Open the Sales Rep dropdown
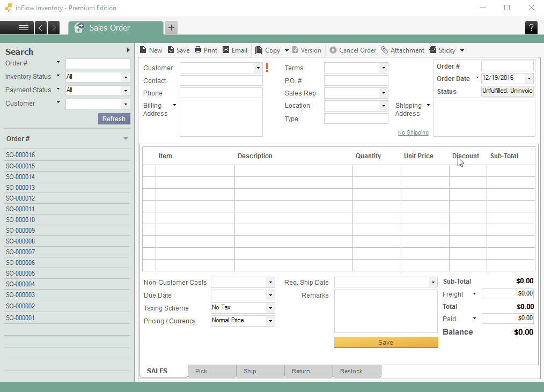Screen dimensions: 544x392 (384, 93)
